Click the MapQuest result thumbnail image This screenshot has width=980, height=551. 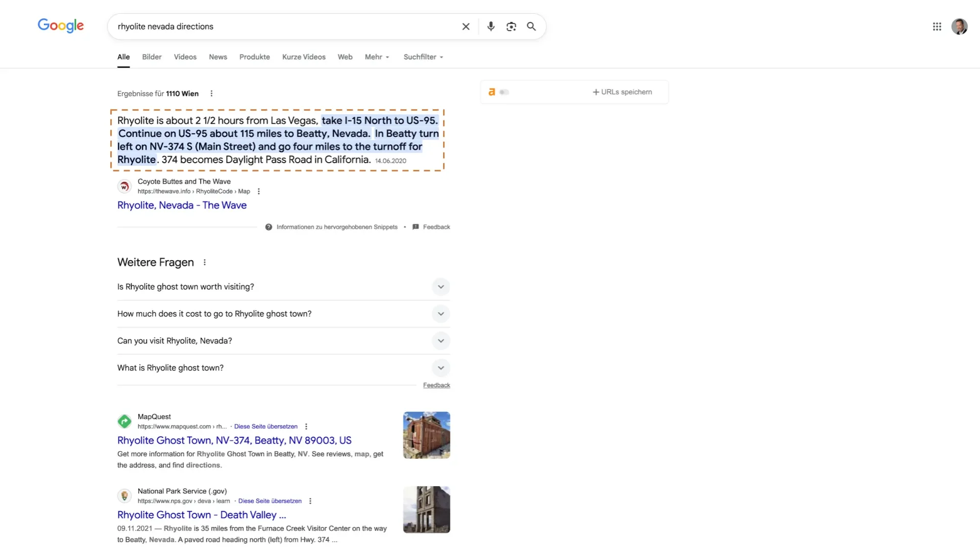coord(426,435)
